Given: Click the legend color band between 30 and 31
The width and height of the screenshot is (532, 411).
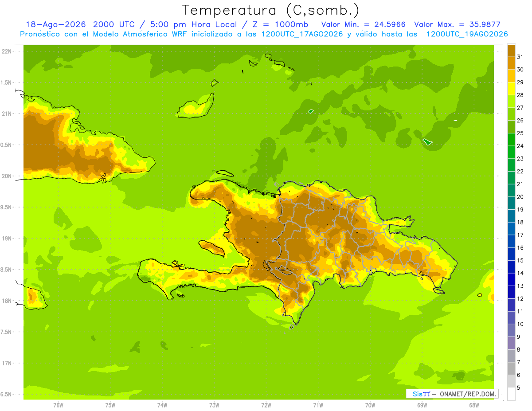Looking at the screenshot, I should (x=511, y=63).
